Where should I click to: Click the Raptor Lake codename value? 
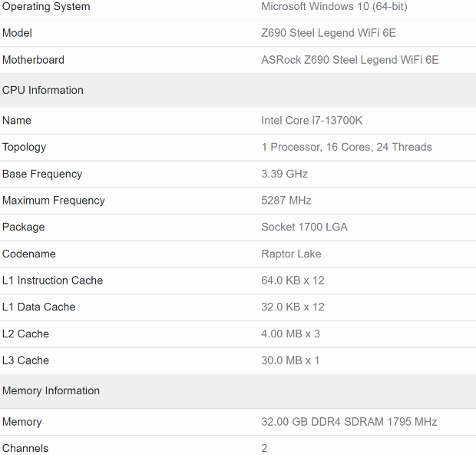pos(291,254)
